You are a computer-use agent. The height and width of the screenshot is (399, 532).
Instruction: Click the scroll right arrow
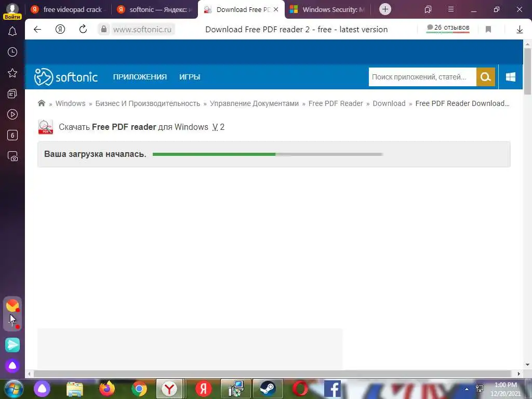click(x=518, y=374)
